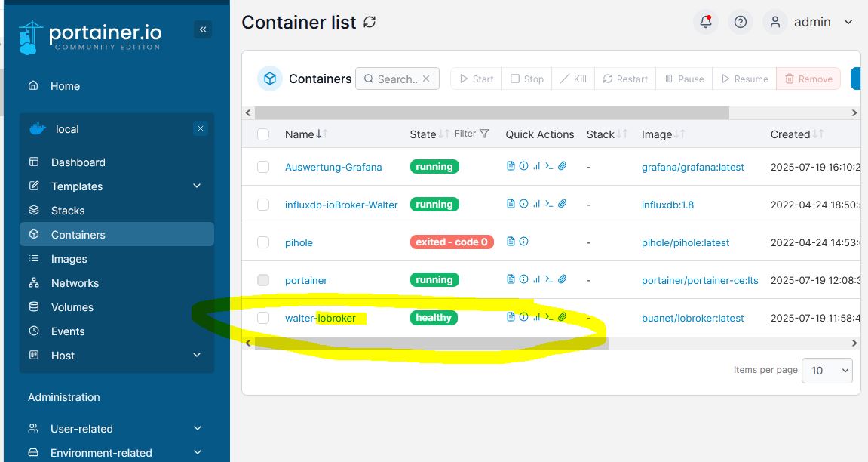868x462 pixels.
Task: Inspect the Auswertung-Grafana container
Action: pos(523,165)
